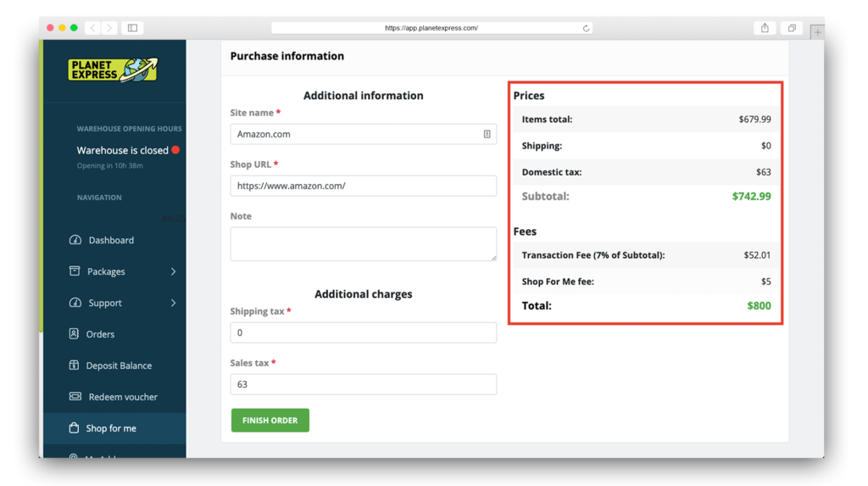Click the Shop for me bag icon
The width and height of the screenshot is (868, 486).
click(x=74, y=427)
